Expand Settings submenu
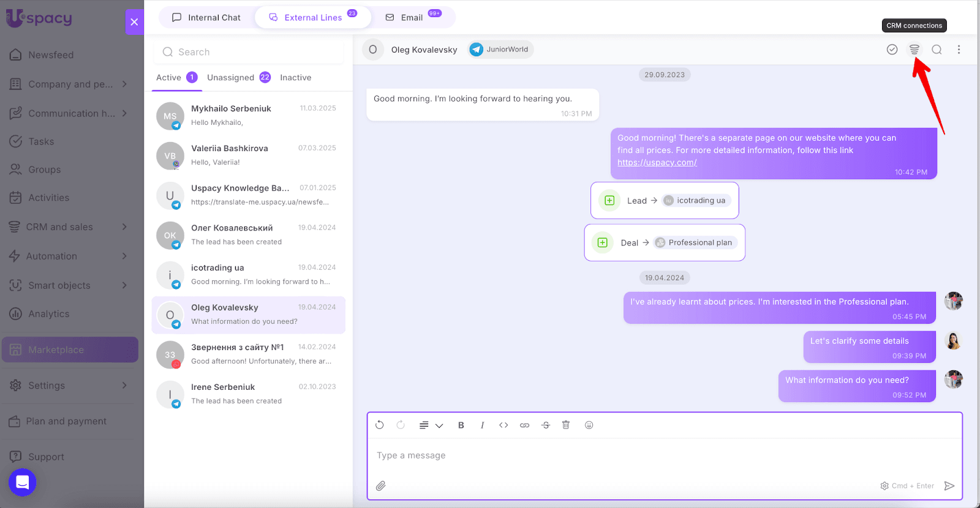Image resolution: width=980 pixels, height=508 pixels. [x=125, y=385]
